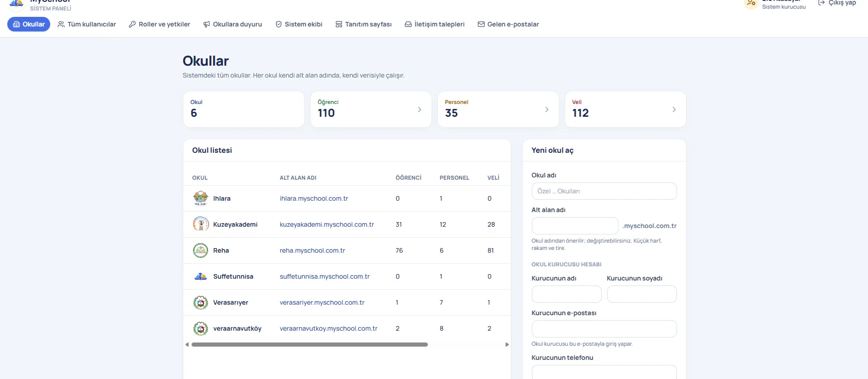Click the user avatar icon

pos(751,4)
